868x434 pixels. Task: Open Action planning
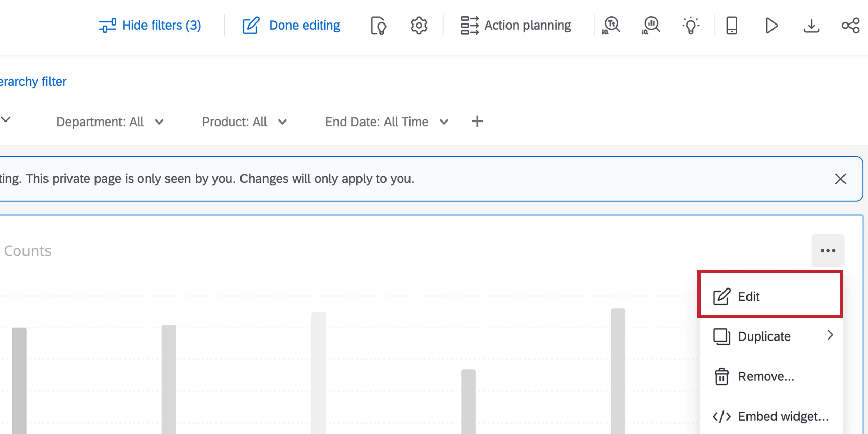(516, 25)
